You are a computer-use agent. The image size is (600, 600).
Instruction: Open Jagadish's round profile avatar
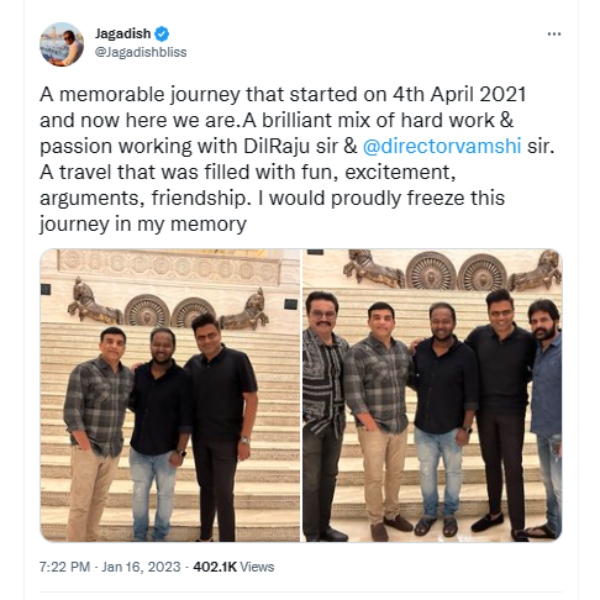click(x=62, y=44)
